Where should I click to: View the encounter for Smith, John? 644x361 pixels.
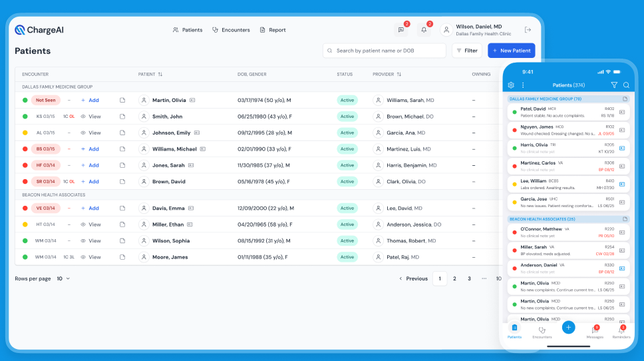[90, 117]
